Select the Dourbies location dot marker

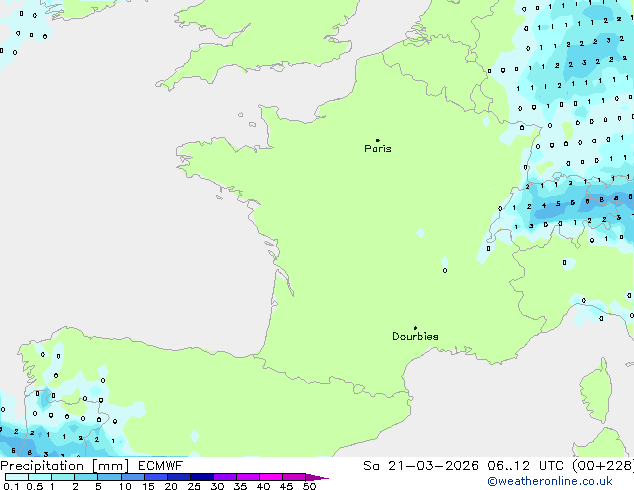(415, 328)
